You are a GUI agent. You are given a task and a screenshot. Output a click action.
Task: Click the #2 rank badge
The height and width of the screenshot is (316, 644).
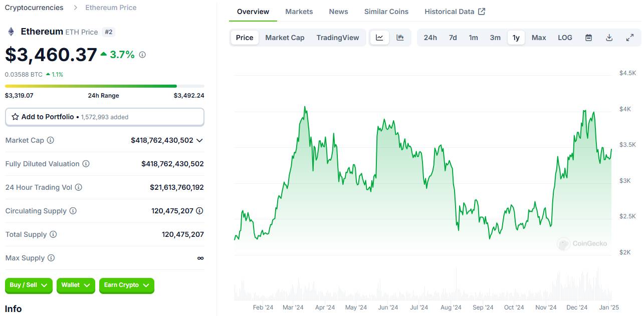pos(109,32)
